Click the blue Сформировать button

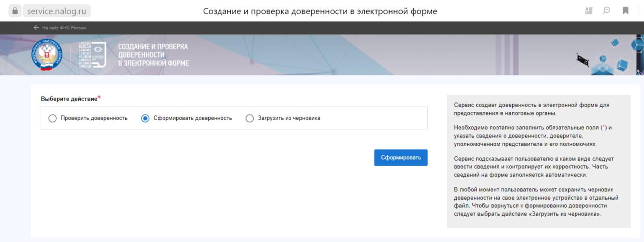point(401,157)
